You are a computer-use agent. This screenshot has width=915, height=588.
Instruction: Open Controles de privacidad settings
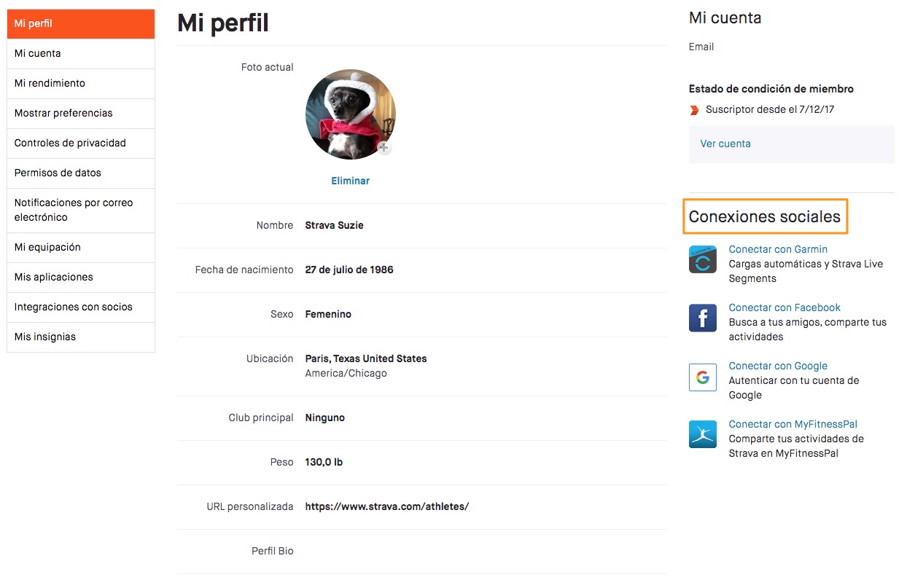(x=81, y=144)
